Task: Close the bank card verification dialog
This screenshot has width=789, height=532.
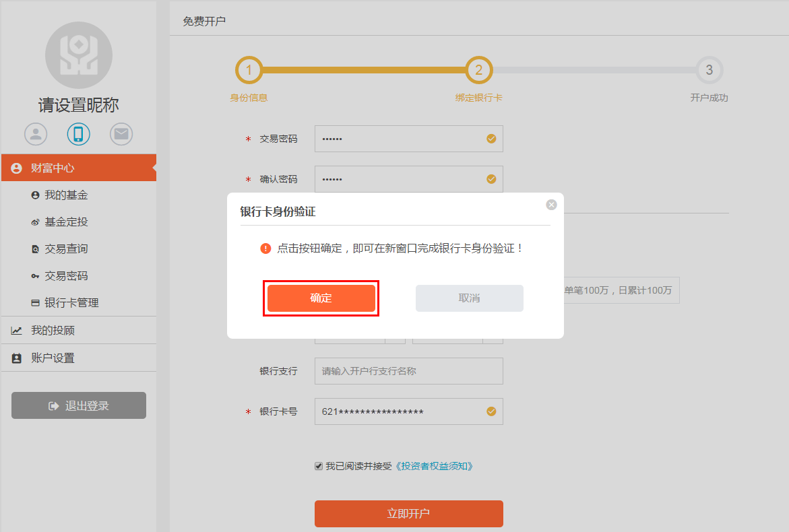Action: [x=551, y=205]
